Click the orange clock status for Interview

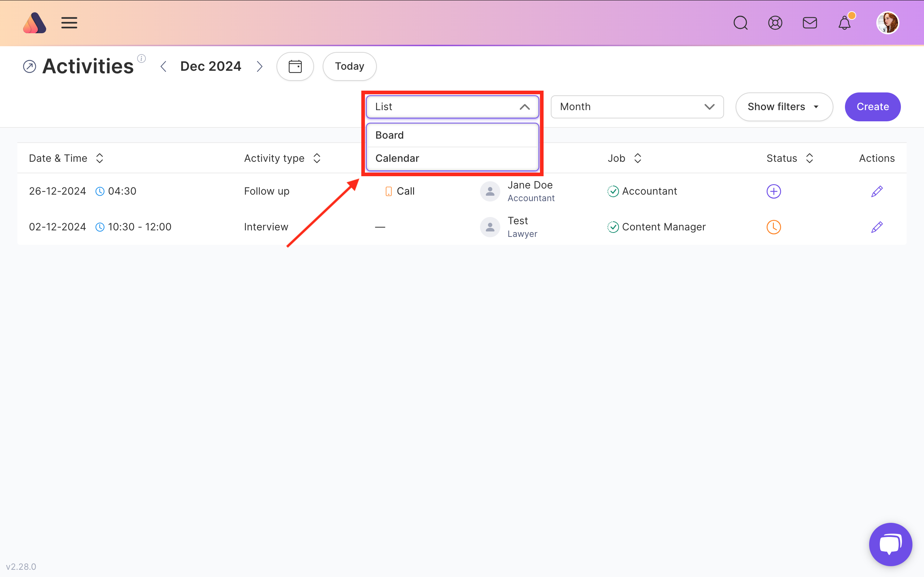pos(773,227)
